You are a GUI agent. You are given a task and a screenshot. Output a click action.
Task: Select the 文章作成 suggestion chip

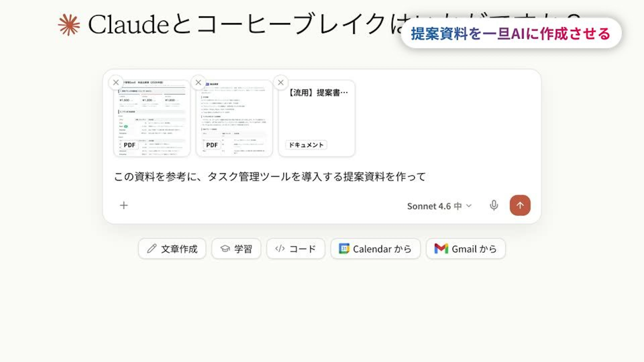(172, 249)
